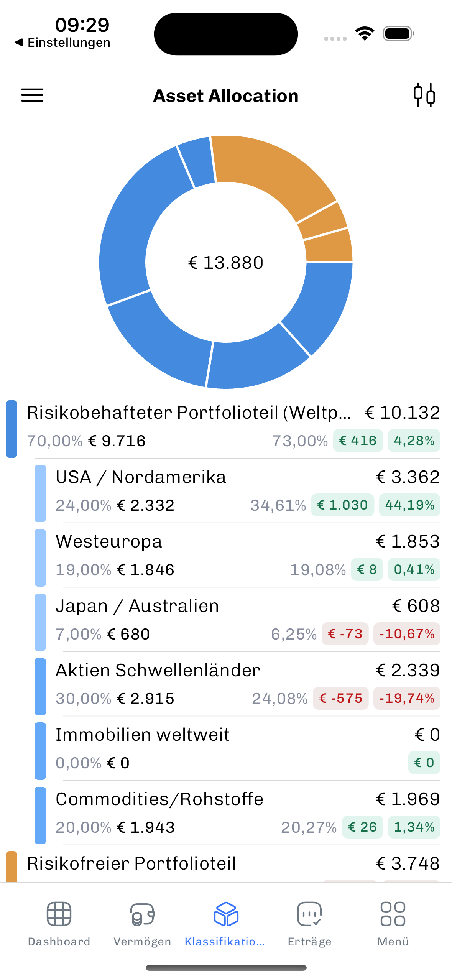Screen dimensions: 452x980
Task: Tap the Dashboard grid icon
Action: click(59, 914)
